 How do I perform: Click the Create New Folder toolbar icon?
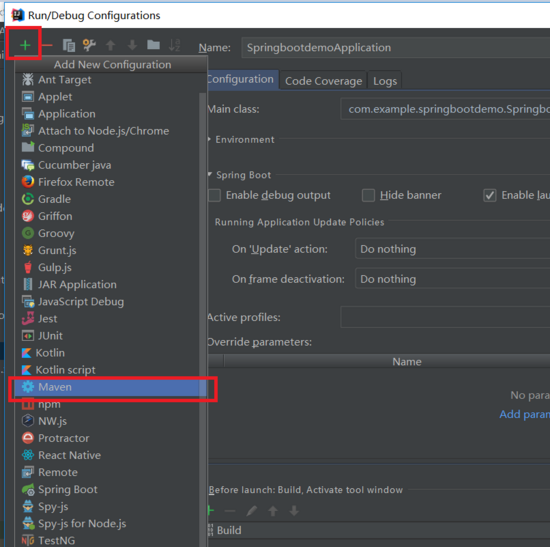pos(153,45)
